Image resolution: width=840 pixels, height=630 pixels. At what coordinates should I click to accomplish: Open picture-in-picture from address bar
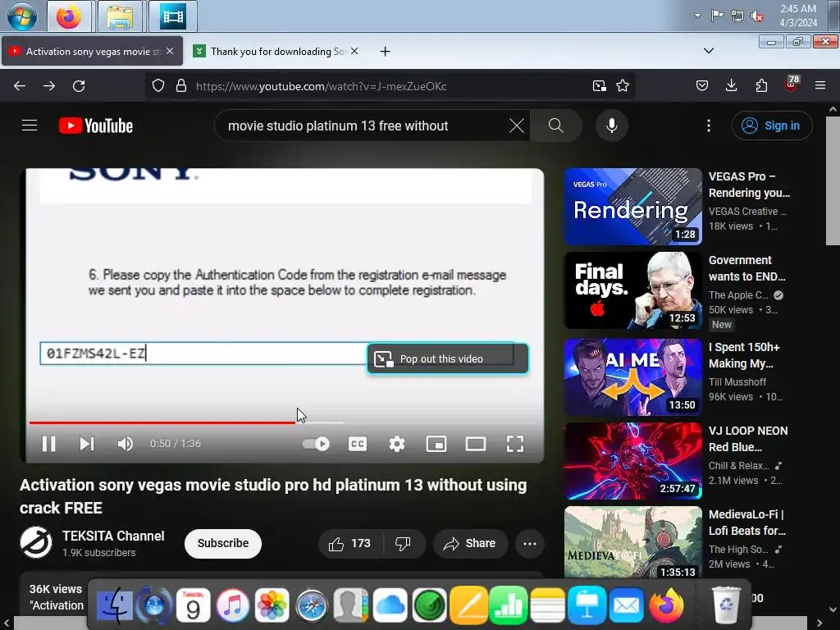tap(599, 85)
